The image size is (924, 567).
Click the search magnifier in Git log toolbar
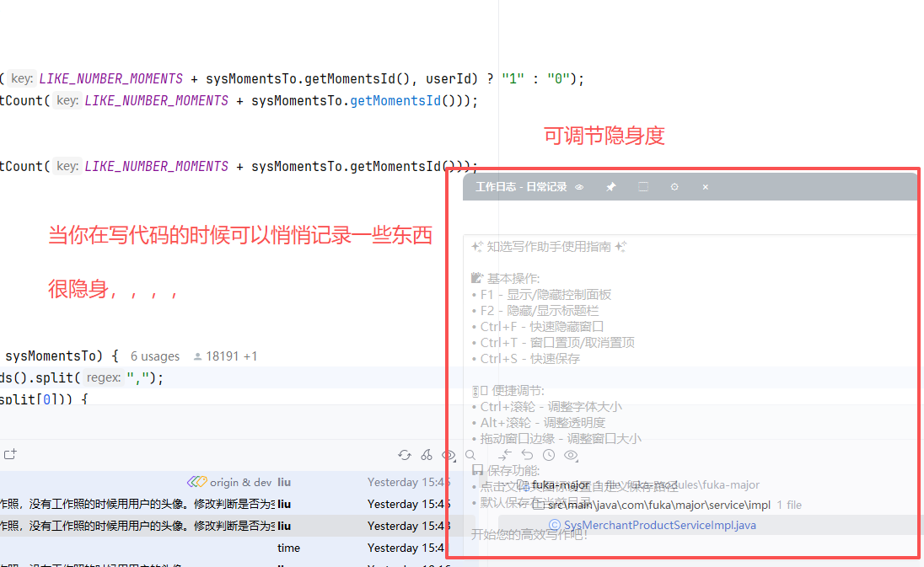point(470,455)
